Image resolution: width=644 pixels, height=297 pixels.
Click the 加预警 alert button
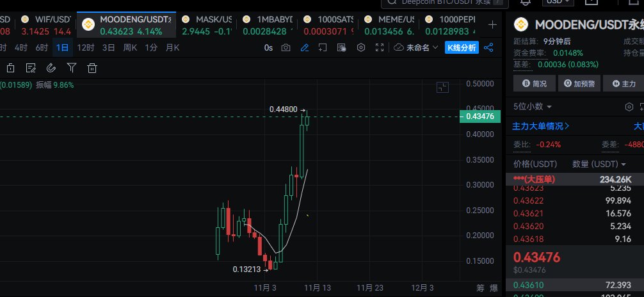[579, 83]
